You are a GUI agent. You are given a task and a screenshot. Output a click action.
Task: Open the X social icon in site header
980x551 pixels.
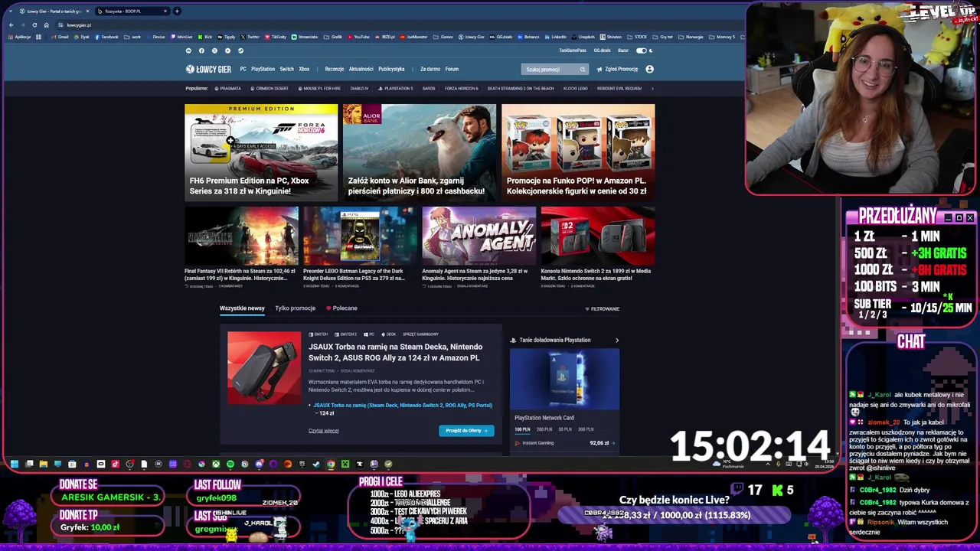(x=214, y=51)
